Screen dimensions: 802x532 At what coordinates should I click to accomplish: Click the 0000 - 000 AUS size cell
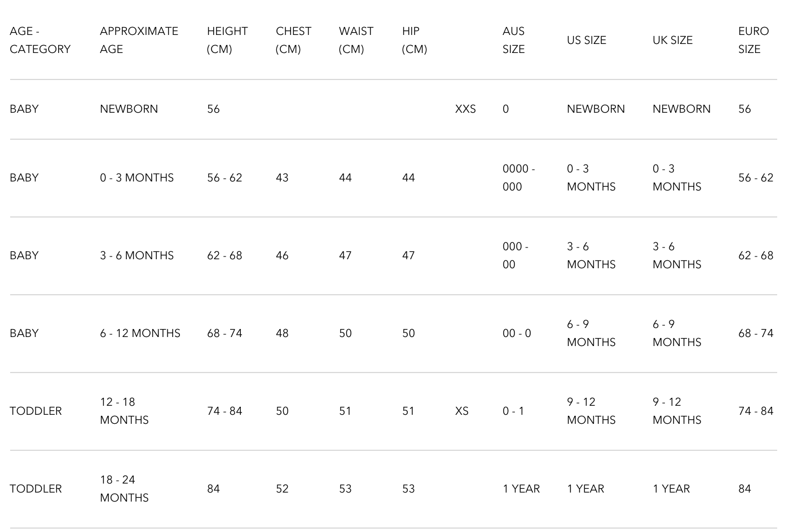pos(518,178)
